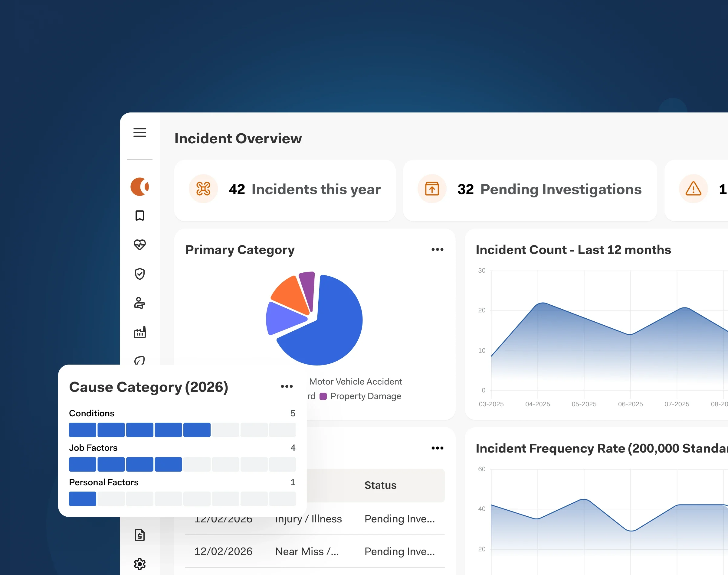Image resolution: width=728 pixels, height=575 pixels.
Task: Click the person with hand sidebar icon
Action: click(139, 303)
